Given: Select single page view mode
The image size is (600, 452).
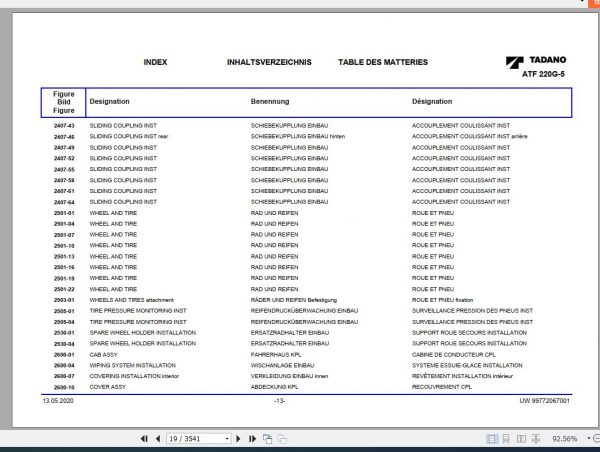Looking at the screenshot, I should coord(492,439).
